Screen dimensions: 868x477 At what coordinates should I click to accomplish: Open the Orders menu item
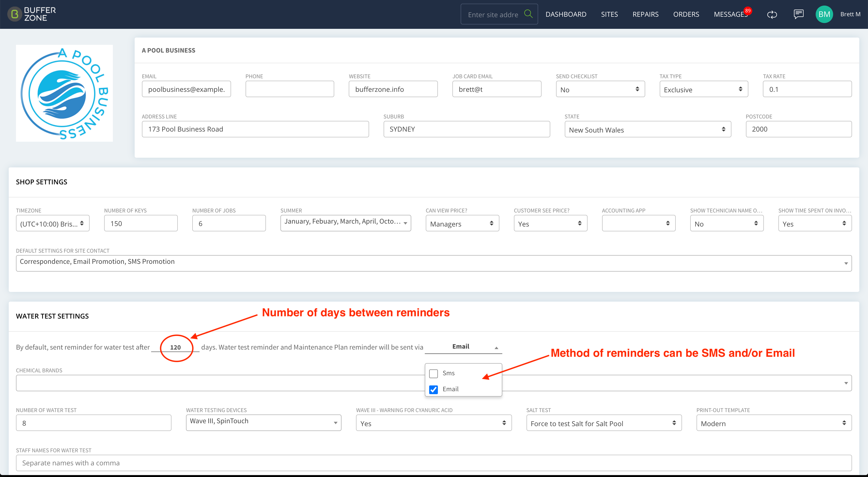pyautogui.click(x=686, y=14)
